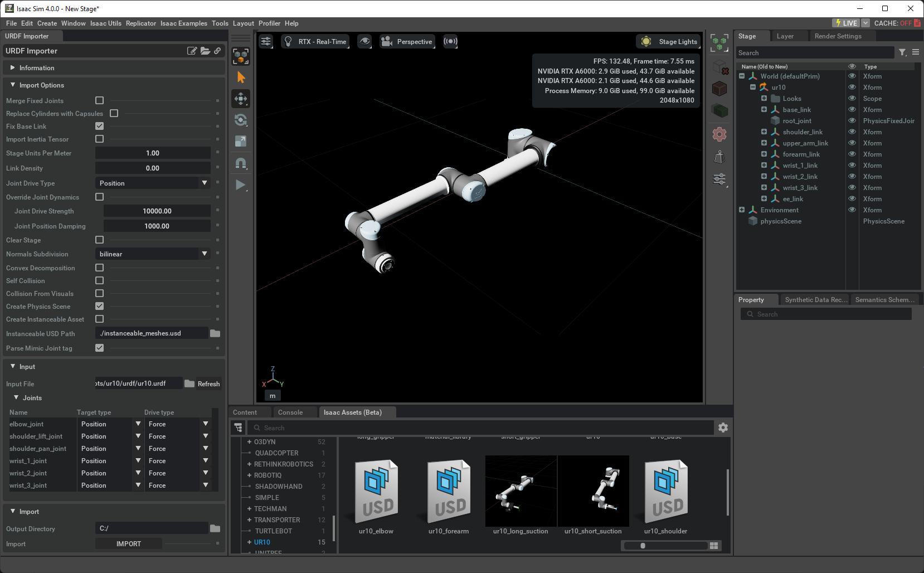924x573 pixels.
Task: Uncheck Fix Base Link
Action: click(100, 126)
